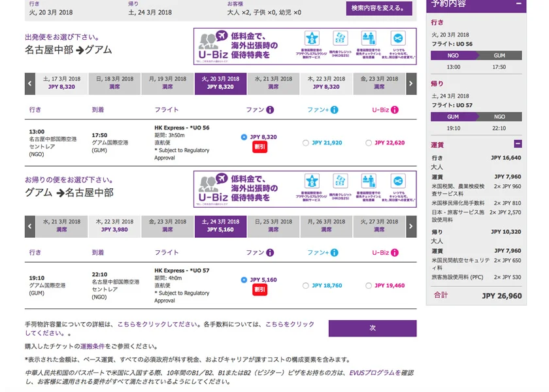
Task: Click the next dates arrow for return flights
Action: pyautogui.click(x=411, y=227)
